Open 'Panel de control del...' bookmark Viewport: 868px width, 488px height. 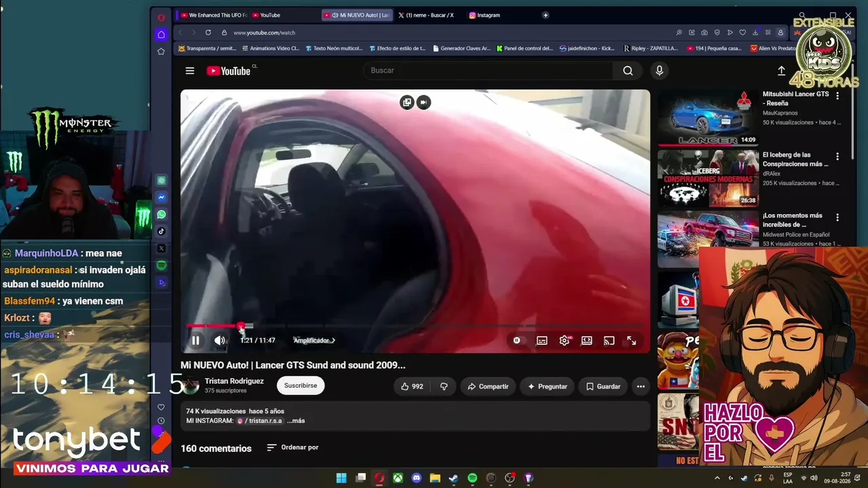525,49
